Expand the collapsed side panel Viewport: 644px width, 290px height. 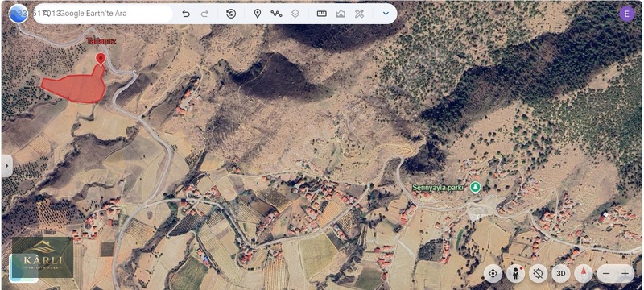(x=6, y=166)
